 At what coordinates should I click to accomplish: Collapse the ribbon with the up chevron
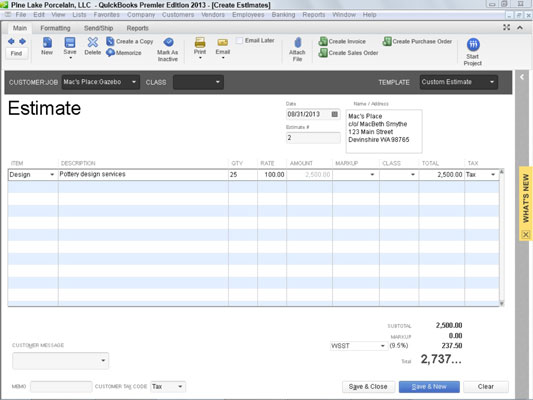520,28
